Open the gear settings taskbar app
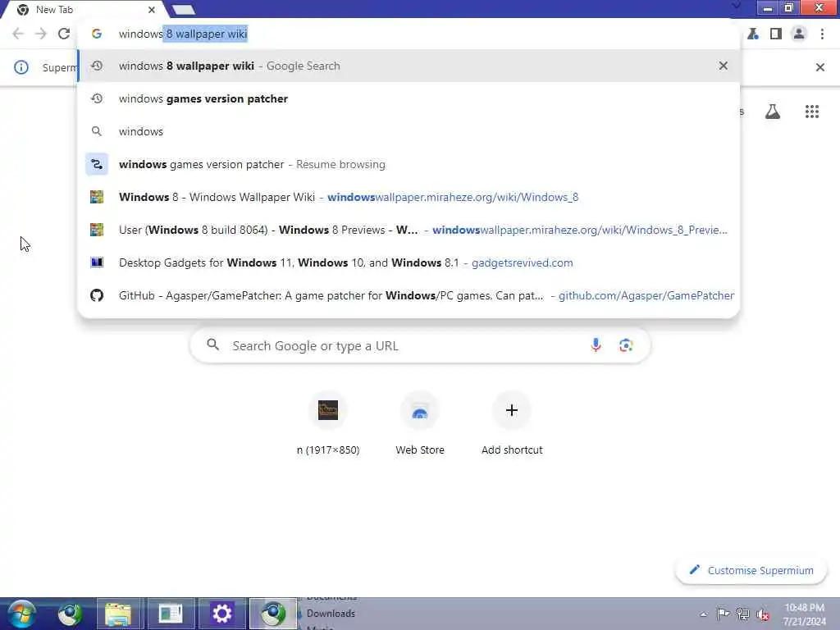Screen dimensions: 840x630 tap(221, 614)
